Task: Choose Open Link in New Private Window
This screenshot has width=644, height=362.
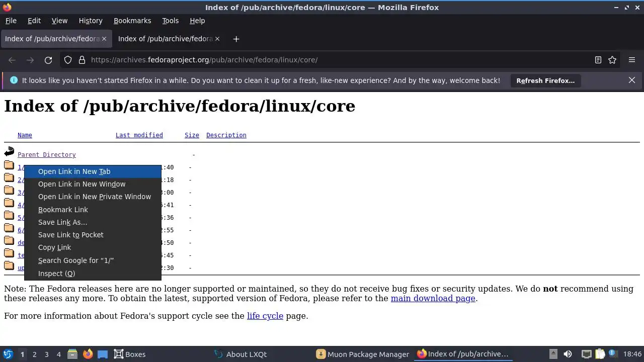Action: click(93, 197)
